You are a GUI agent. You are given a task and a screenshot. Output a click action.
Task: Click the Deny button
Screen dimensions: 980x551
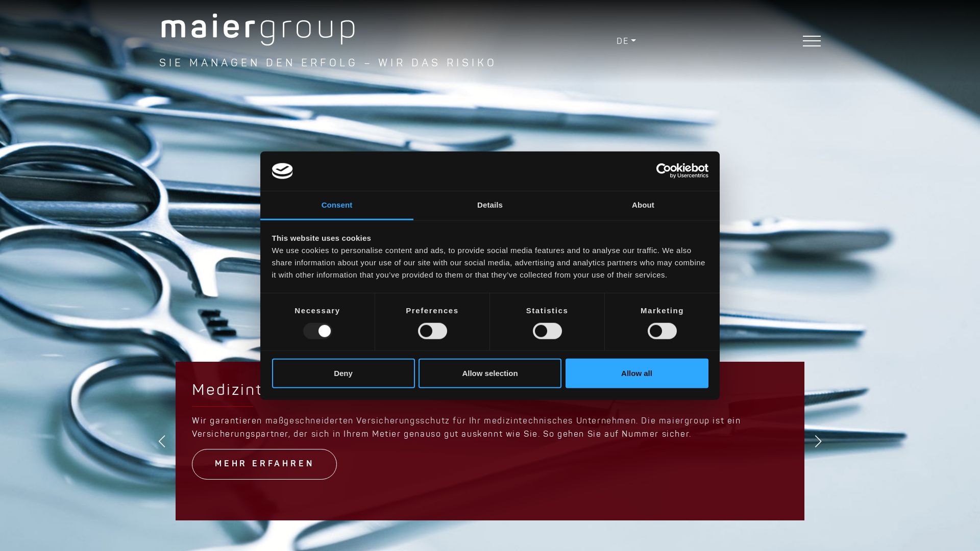tap(343, 373)
